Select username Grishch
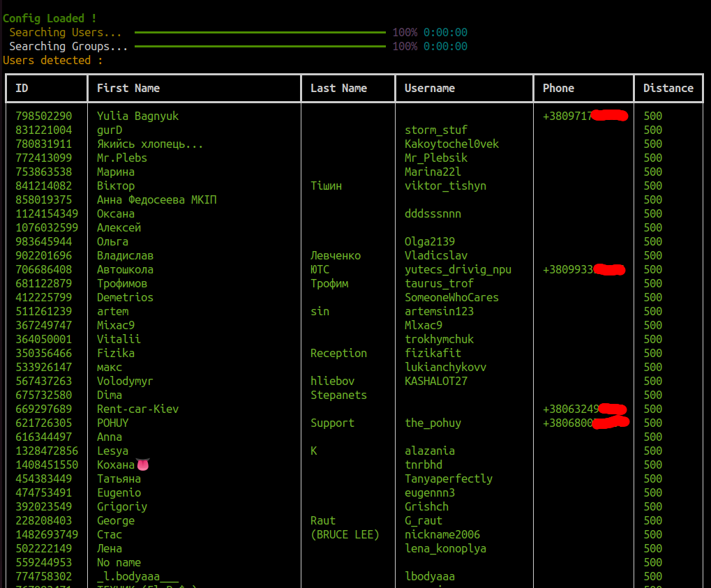This screenshot has height=588, width=711. [x=426, y=507]
